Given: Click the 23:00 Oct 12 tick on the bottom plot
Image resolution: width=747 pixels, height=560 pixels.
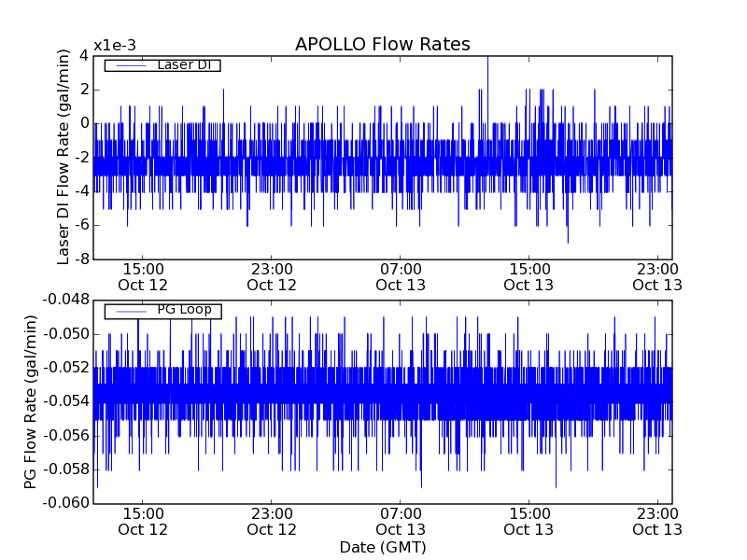Looking at the screenshot, I should 272,521.
